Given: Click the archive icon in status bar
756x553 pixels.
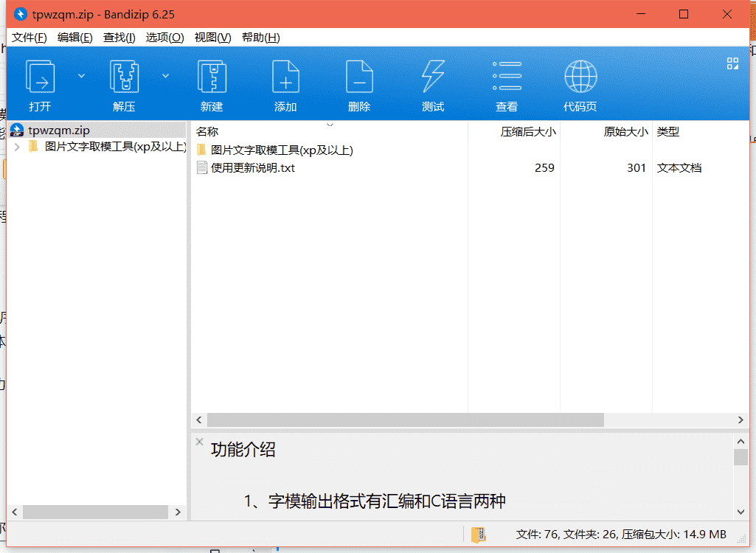Looking at the screenshot, I should 478,535.
